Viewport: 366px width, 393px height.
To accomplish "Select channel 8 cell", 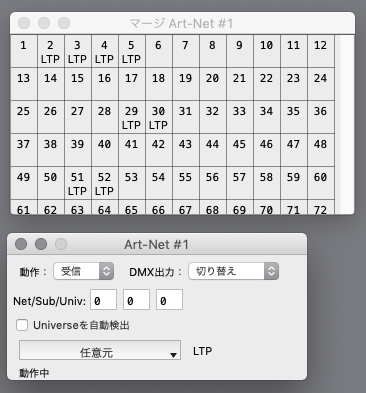I will [213, 51].
